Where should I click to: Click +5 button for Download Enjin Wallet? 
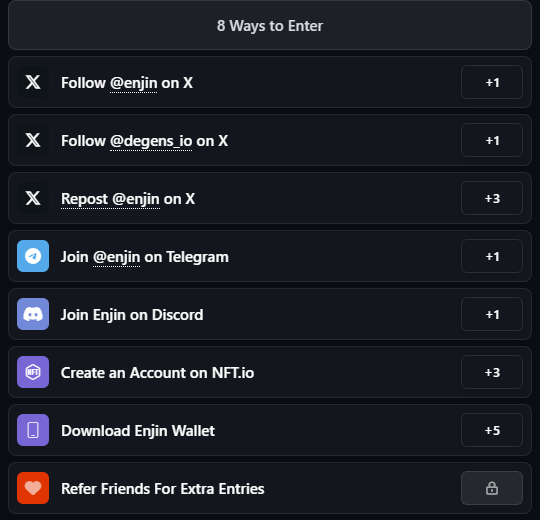(492, 430)
